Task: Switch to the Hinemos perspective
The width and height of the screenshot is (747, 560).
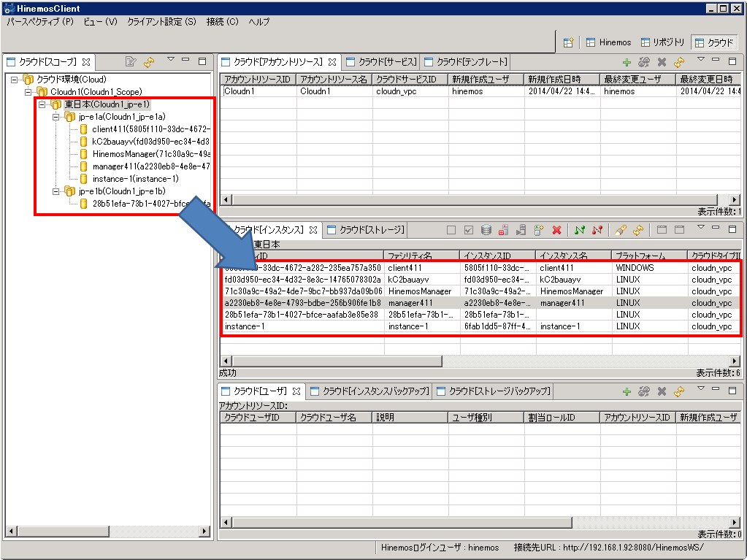Action: [608, 42]
